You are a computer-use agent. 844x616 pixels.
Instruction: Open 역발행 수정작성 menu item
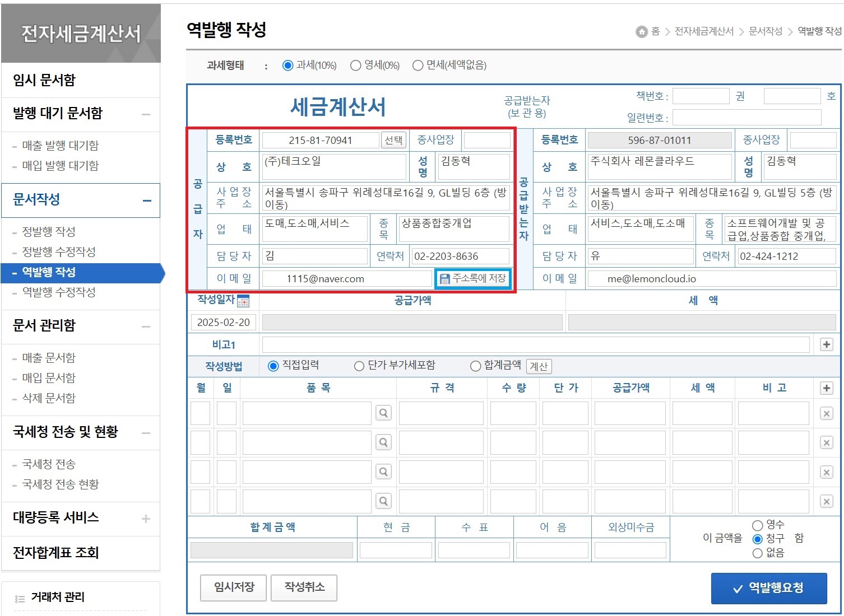coord(59,292)
